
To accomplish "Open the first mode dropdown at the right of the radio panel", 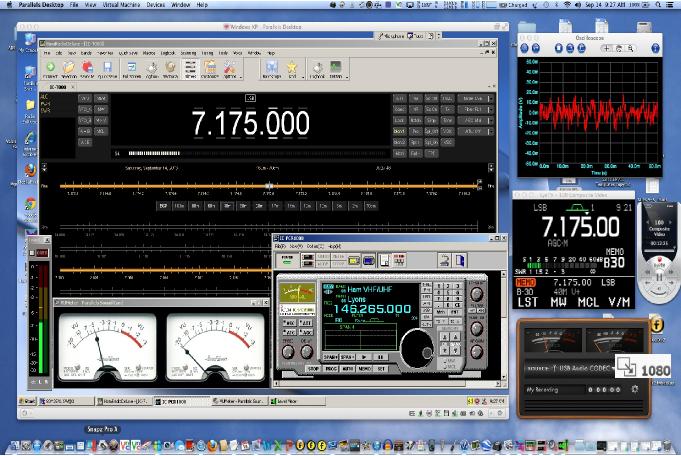I will pos(475,99).
